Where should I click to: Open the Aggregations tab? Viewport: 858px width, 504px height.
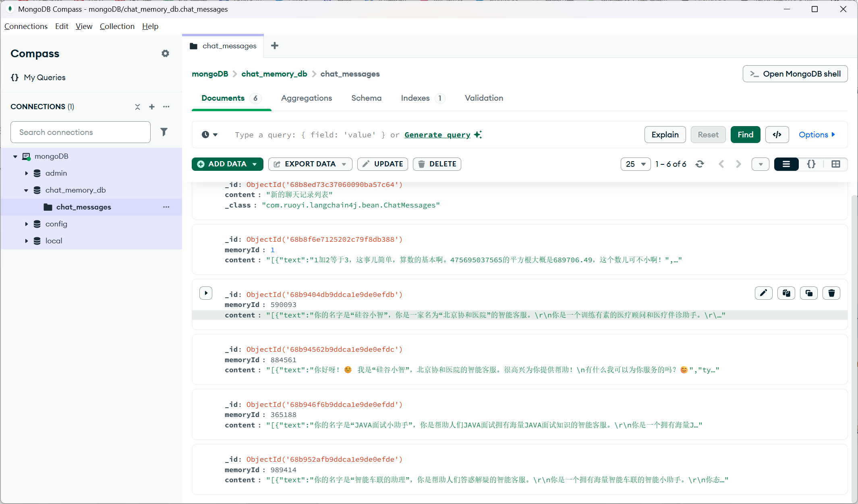tap(306, 98)
